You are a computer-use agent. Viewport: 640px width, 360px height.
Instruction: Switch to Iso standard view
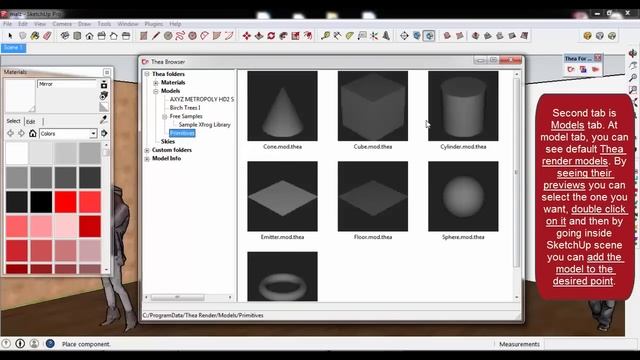[65, 36]
